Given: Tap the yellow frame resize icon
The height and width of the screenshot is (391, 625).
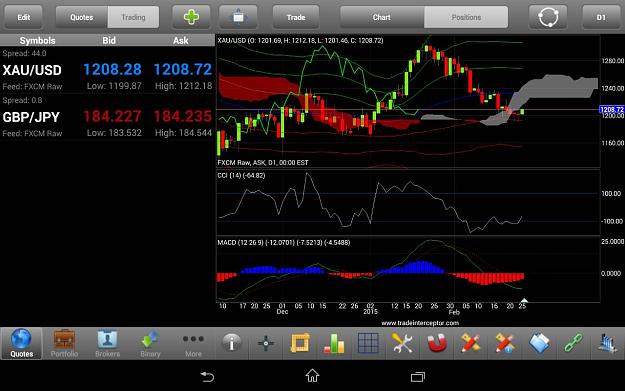Looking at the screenshot, I should [x=300, y=343].
